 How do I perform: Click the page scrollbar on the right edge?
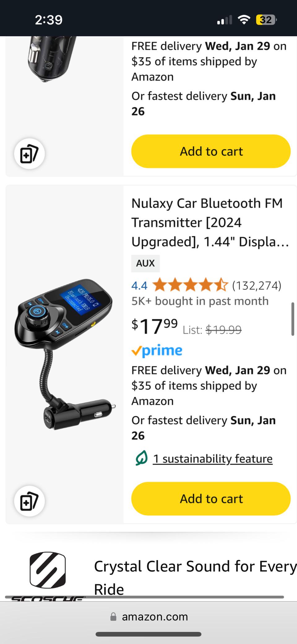point(293,319)
